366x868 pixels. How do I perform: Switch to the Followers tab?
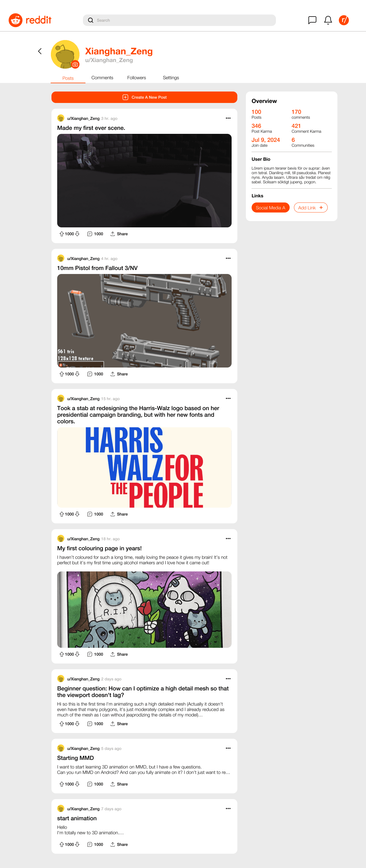point(136,78)
